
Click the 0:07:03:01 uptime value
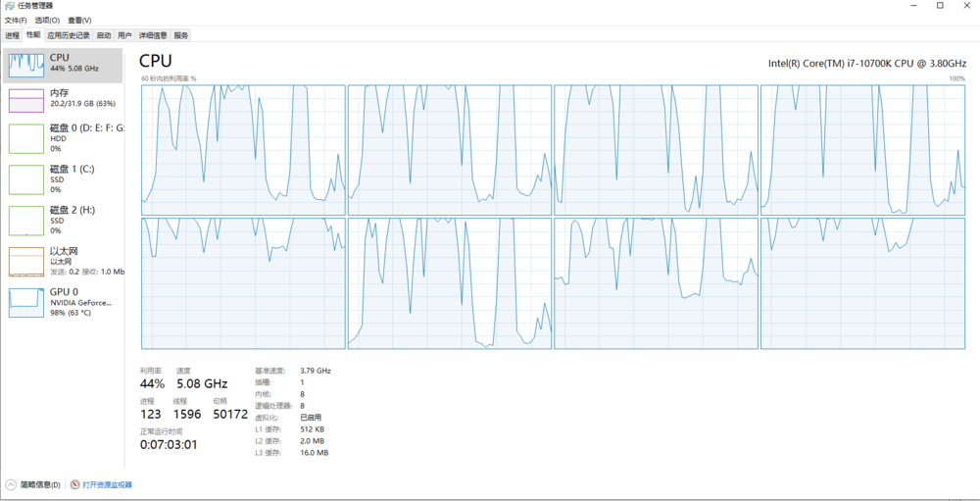click(x=169, y=445)
